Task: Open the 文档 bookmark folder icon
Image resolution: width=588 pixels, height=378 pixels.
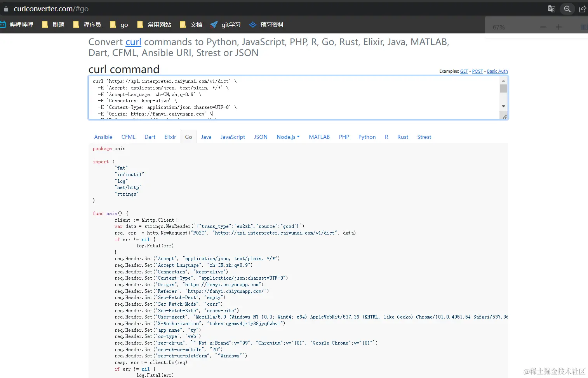Action: [183, 24]
